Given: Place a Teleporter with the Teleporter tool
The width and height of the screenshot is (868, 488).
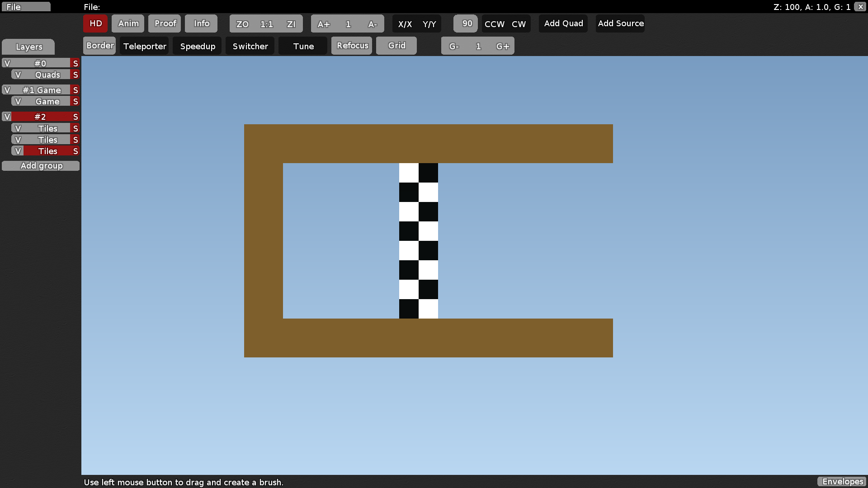Looking at the screenshot, I should click(144, 46).
